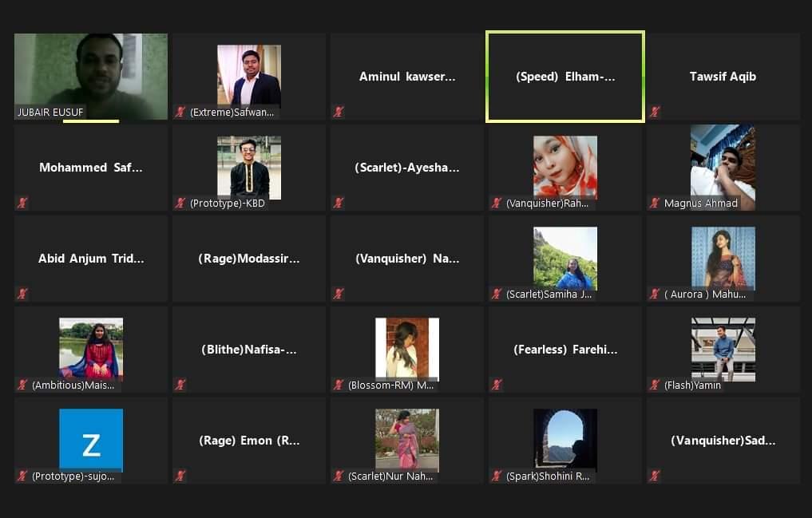This screenshot has height=518, width=812.
Task: Click muted mic icon beside (Spark)Shohini
Action: (x=497, y=476)
